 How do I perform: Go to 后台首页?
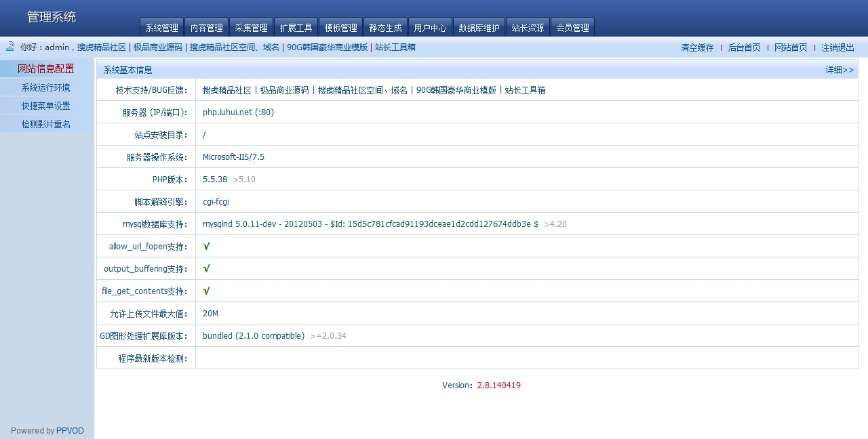click(744, 47)
